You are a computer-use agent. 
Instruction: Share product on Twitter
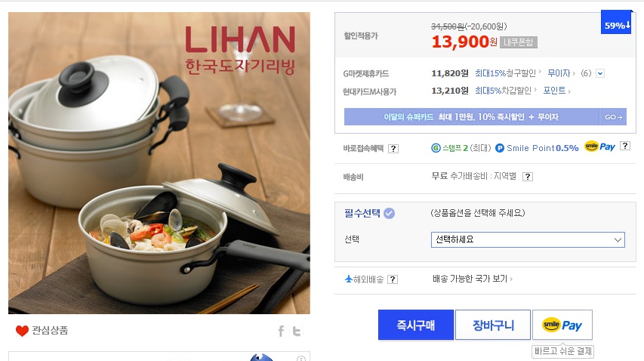click(297, 331)
